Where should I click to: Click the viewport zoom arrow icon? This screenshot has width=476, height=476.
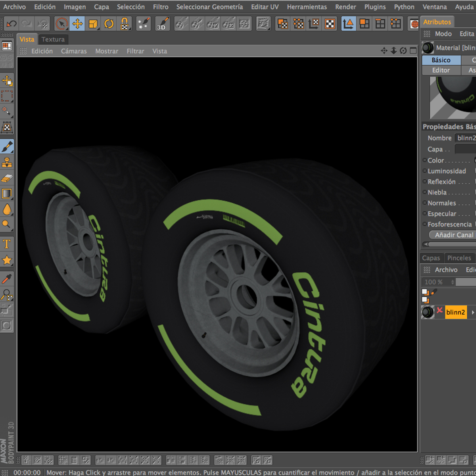[x=393, y=51]
